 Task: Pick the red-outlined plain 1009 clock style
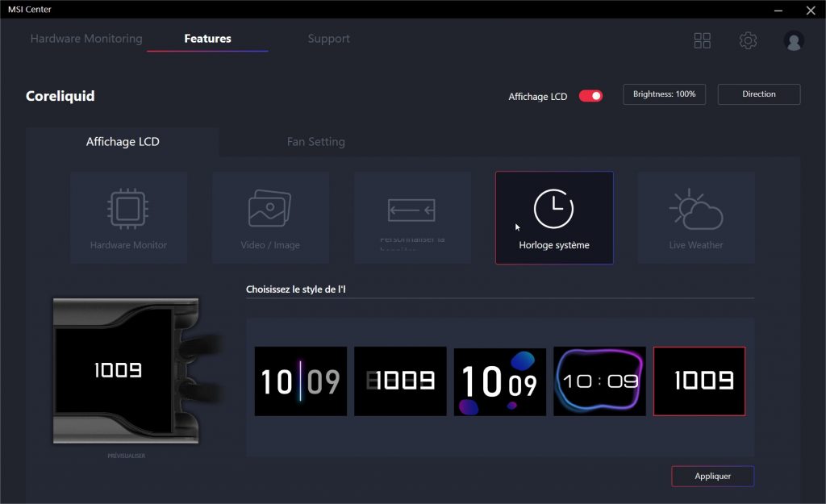(699, 381)
